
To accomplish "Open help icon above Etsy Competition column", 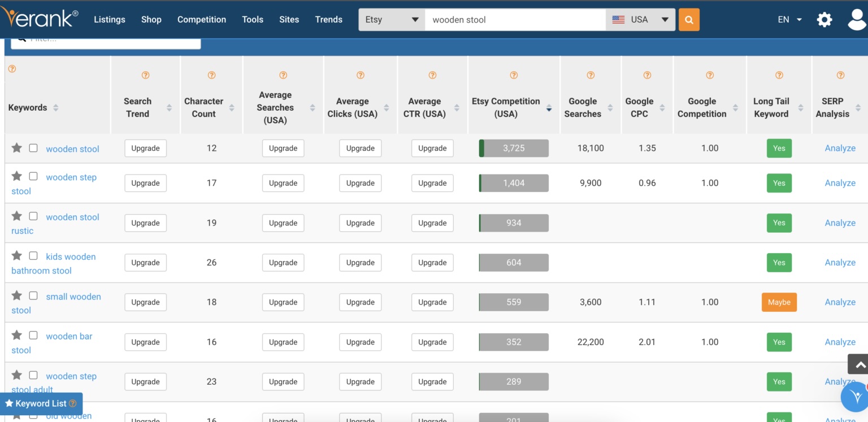I will 514,75.
